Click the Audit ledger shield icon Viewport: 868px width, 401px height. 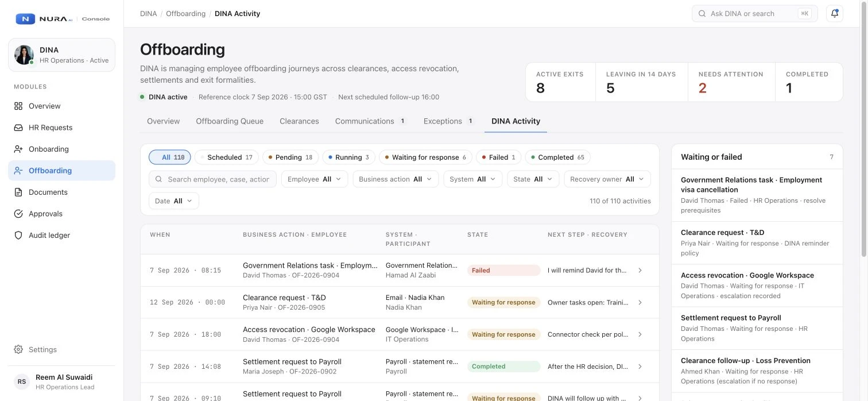click(18, 236)
